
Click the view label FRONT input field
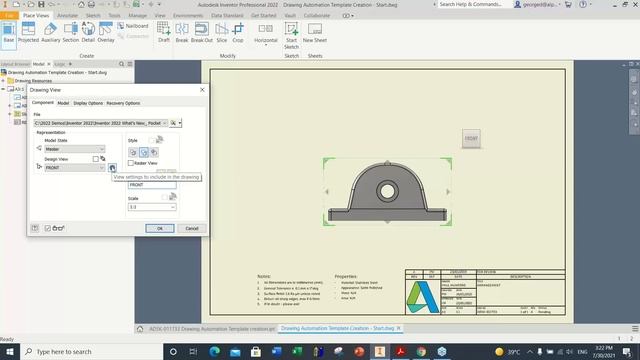click(x=152, y=185)
